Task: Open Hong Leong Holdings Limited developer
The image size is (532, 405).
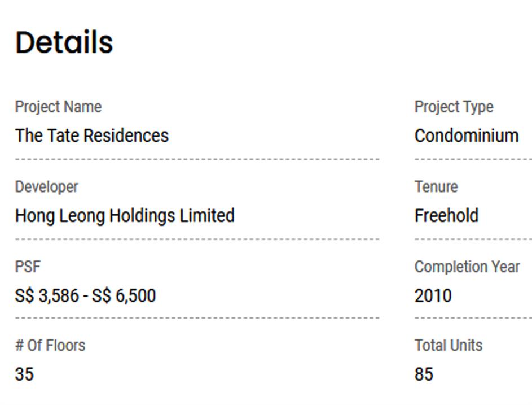Action: click(125, 216)
